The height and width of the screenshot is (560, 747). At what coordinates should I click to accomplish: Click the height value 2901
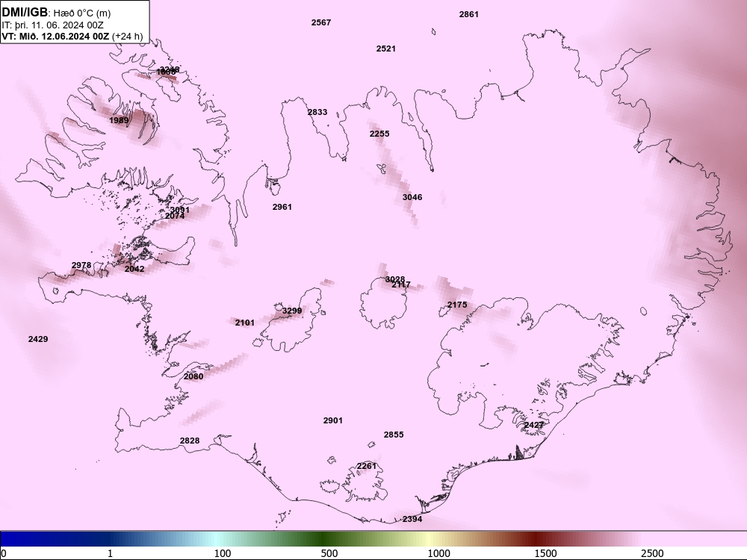tap(333, 420)
